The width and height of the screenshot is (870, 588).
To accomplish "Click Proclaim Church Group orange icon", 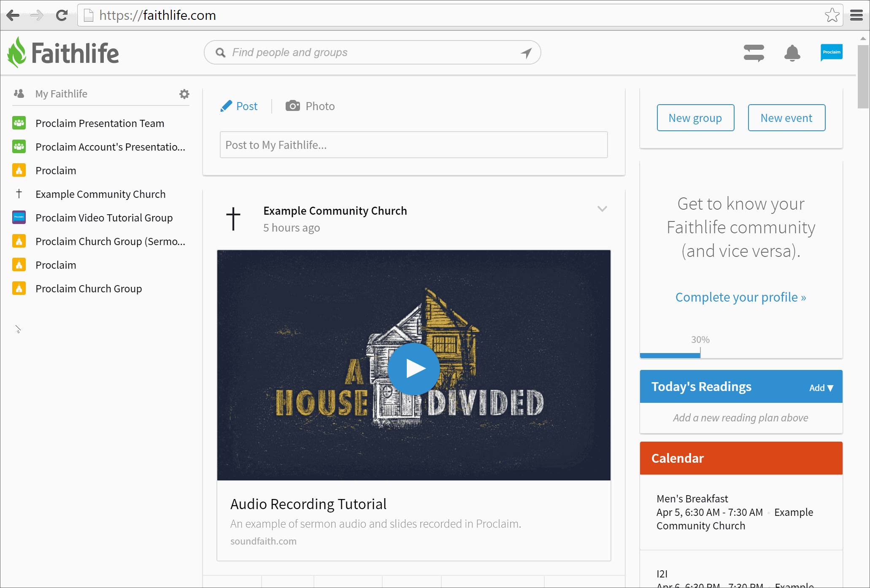I will (x=19, y=289).
